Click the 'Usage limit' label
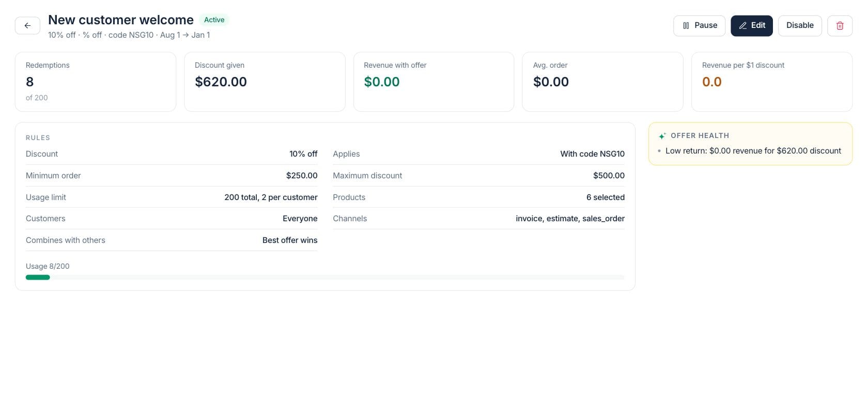 point(46,197)
